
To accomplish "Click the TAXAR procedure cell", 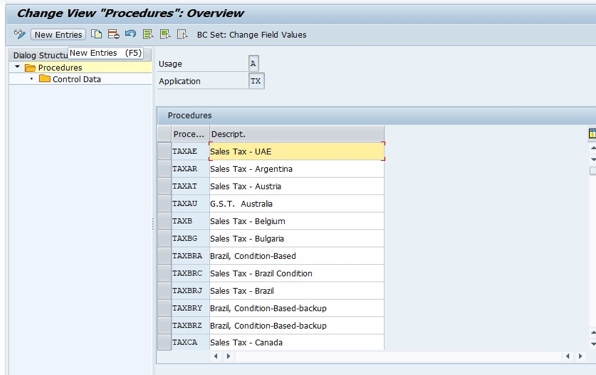I will (x=190, y=169).
